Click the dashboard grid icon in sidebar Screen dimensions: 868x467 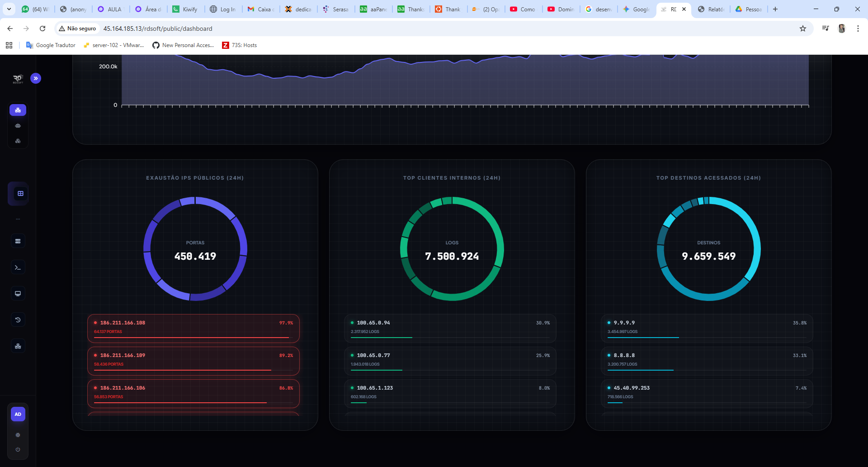(20, 194)
